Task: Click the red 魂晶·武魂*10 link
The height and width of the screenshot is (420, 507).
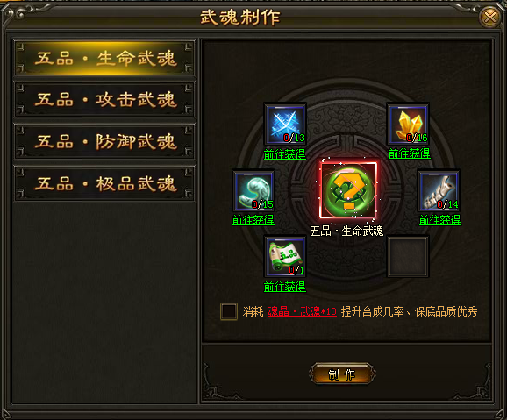Action: 303,311
